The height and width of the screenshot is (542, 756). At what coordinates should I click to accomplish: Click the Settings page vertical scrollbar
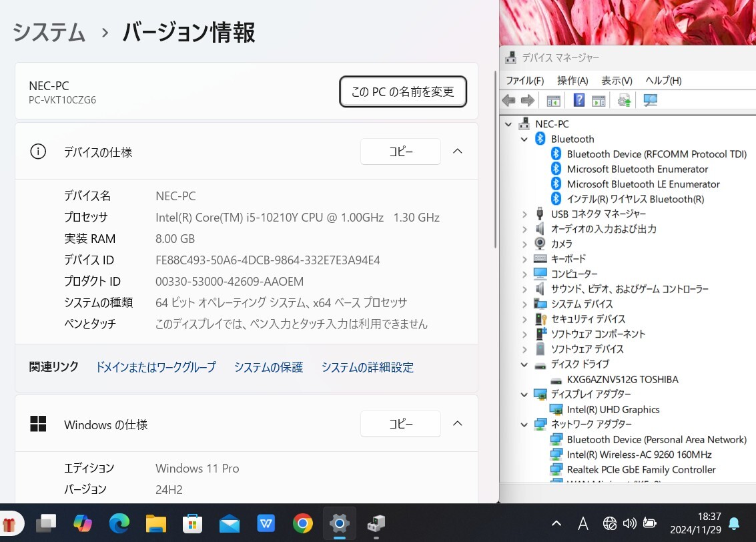(x=495, y=159)
